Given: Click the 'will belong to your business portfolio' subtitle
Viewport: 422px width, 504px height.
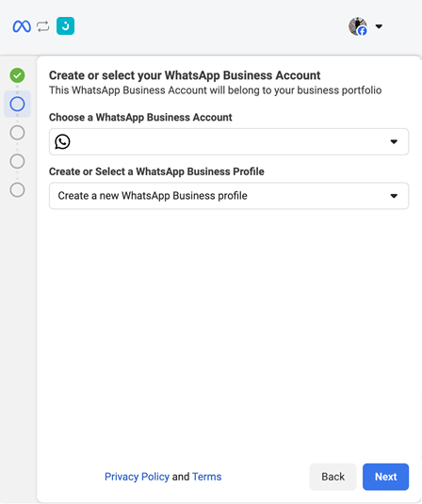Looking at the screenshot, I should 296,90.
